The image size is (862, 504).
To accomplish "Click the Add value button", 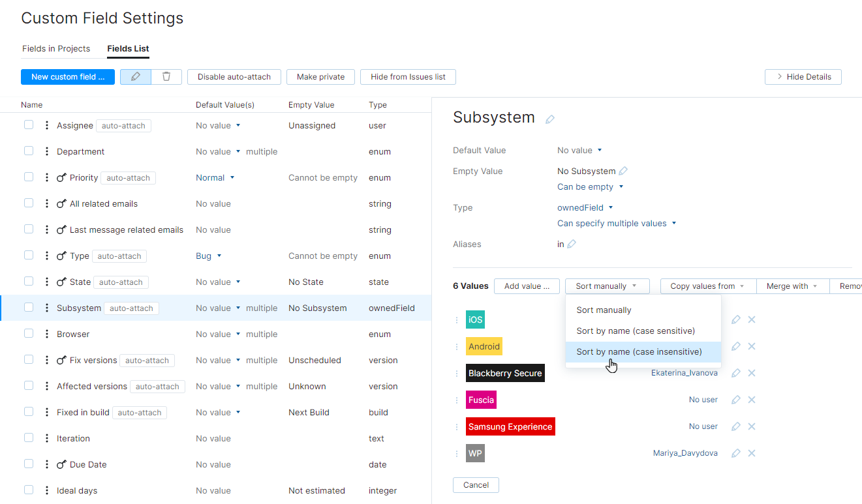I will (x=527, y=286).
